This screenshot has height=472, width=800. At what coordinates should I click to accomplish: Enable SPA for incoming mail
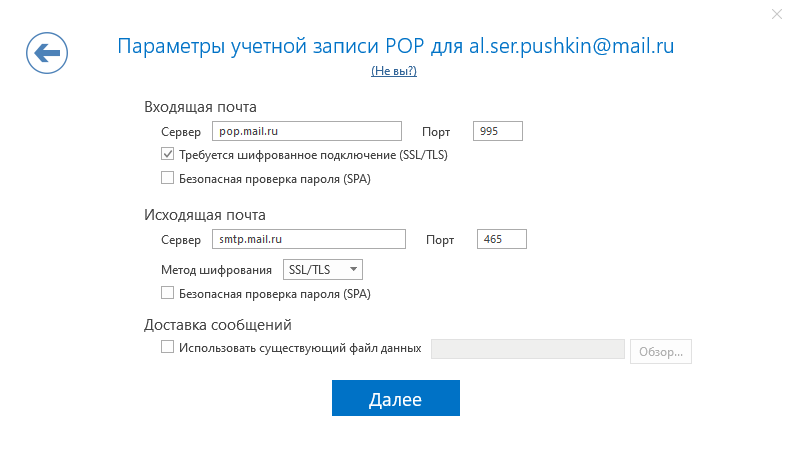pos(167,178)
